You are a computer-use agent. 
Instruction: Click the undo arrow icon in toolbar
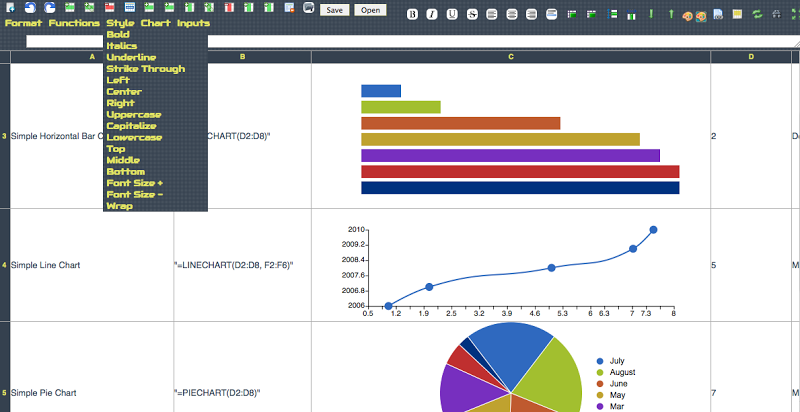30,8
